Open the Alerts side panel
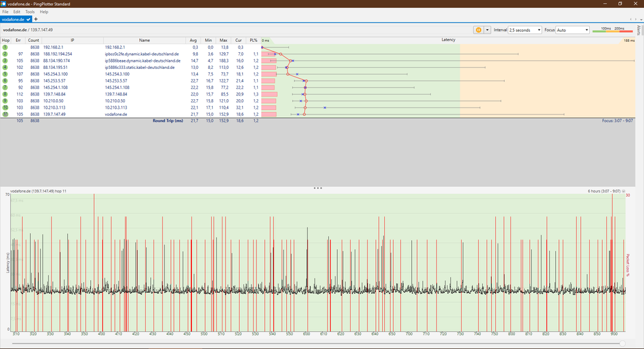Image resolution: width=644 pixels, height=349 pixels. click(638, 30)
